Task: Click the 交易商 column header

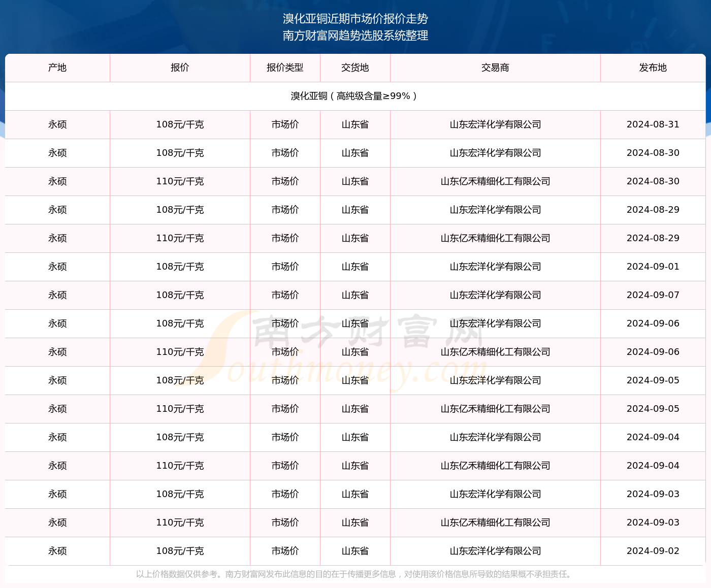Action: click(x=495, y=68)
